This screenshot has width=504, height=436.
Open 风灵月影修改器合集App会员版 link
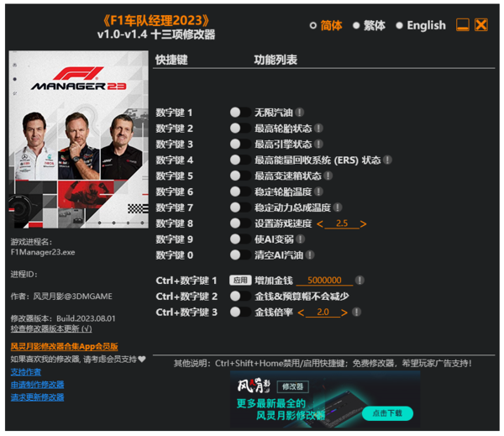(x=65, y=346)
